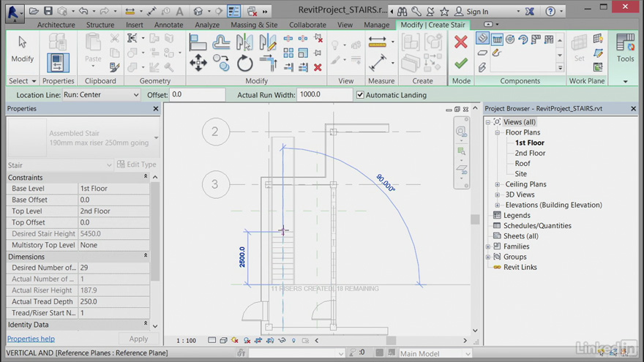The image size is (644, 362).
Task: Select the Move tool
Action: (x=198, y=63)
